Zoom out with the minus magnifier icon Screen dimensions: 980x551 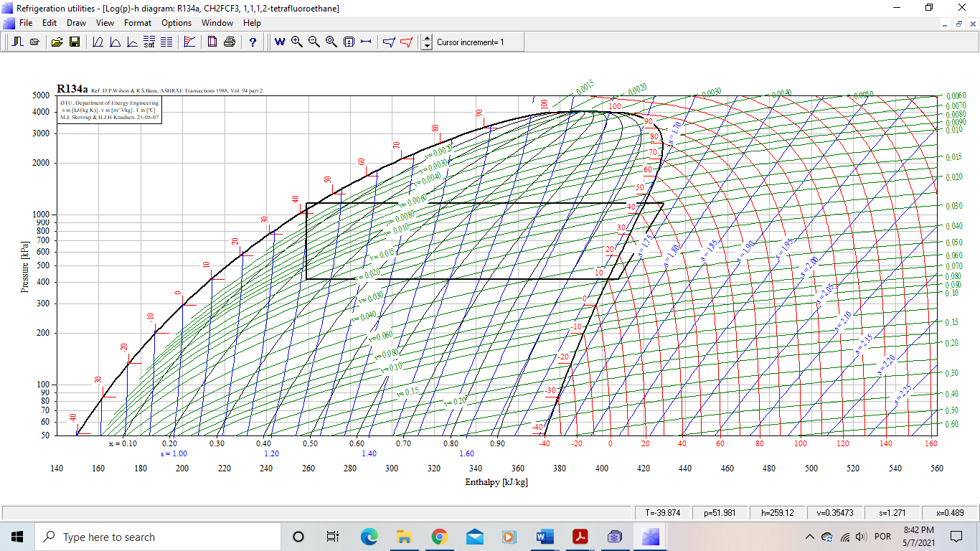314,42
